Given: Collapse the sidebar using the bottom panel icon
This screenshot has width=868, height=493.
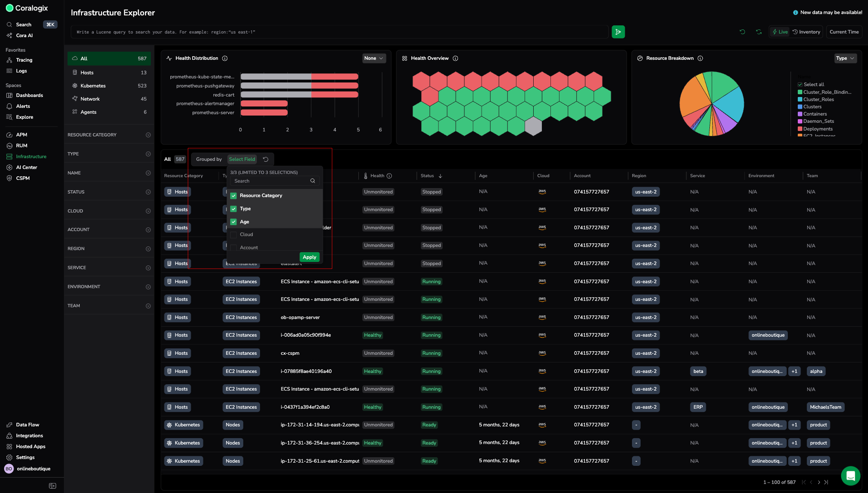Looking at the screenshot, I should (53, 486).
